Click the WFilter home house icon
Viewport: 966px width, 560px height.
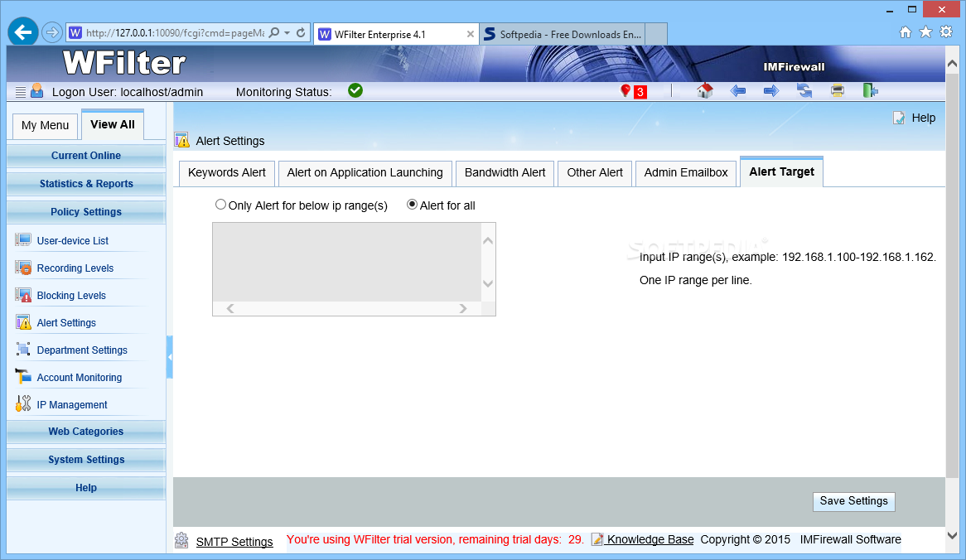pyautogui.click(x=705, y=90)
